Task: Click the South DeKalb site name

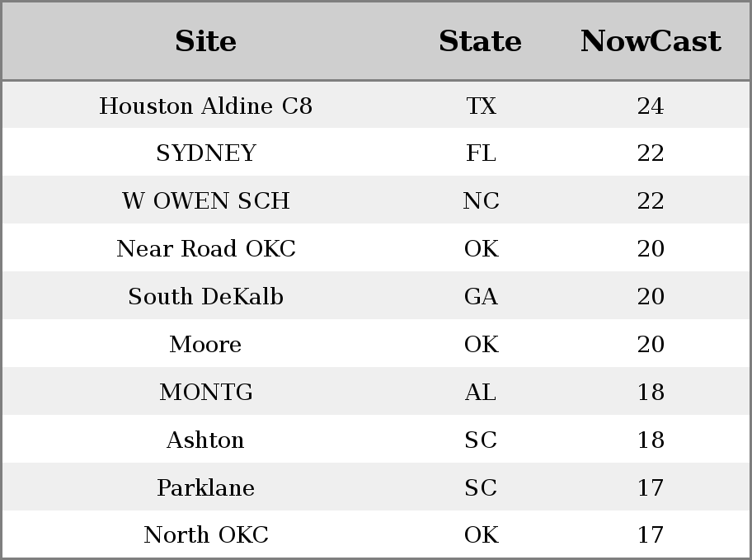Action: 206,297
